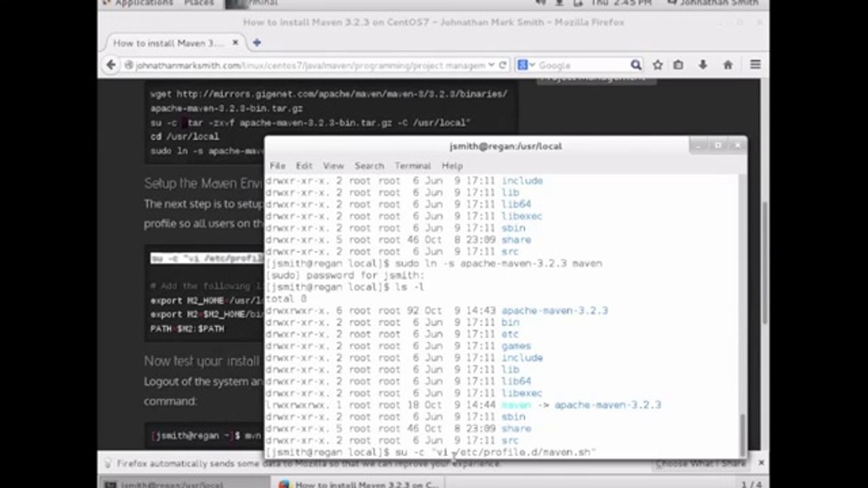Open terminal View menu
This screenshot has height=488, width=868.
(x=333, y=165)
